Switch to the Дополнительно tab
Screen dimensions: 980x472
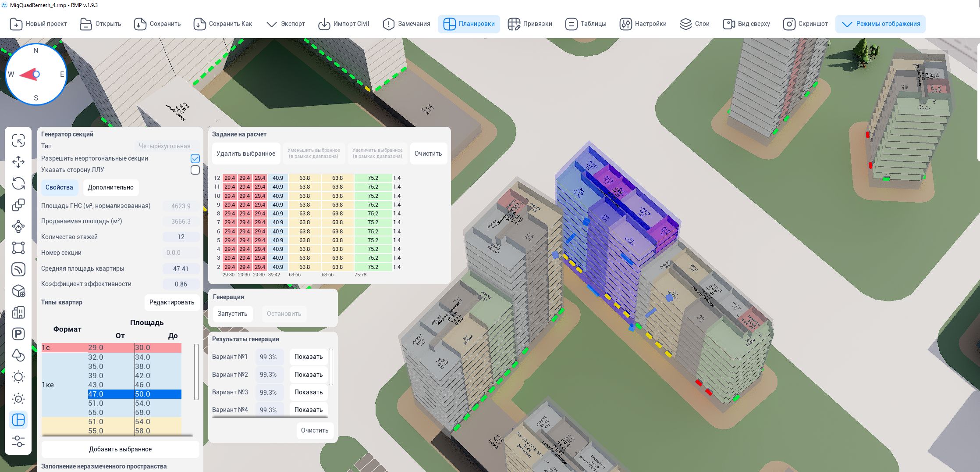(110, 187)
